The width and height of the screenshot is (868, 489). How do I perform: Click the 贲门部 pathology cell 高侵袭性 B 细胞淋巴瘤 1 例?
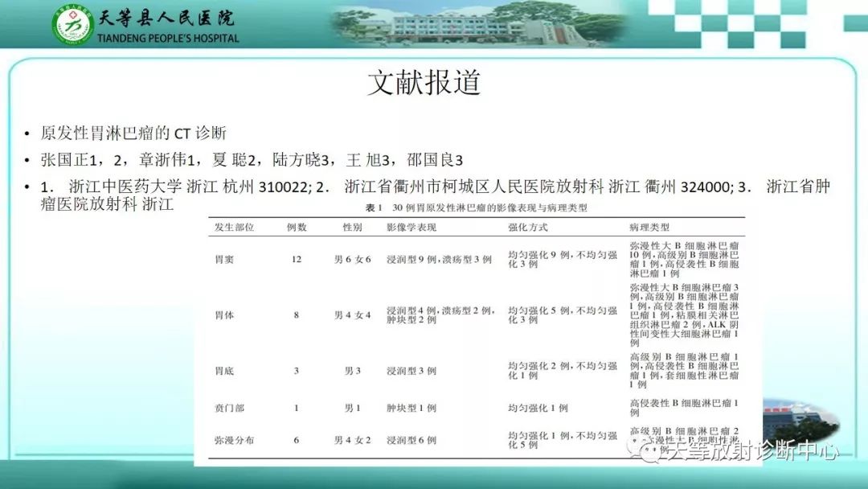coord(684,408)
